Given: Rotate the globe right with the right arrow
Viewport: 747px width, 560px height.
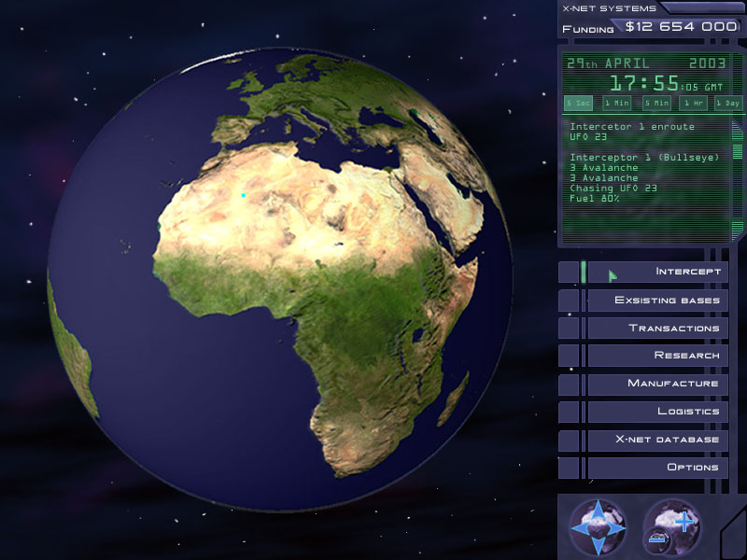Looking at the screenshot, I should pos(616,527).
